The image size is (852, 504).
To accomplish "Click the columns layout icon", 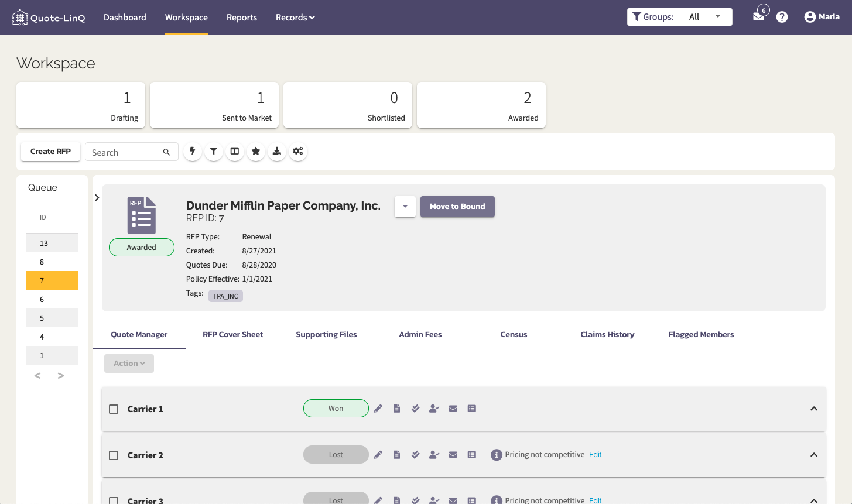I will click(235, 151).
